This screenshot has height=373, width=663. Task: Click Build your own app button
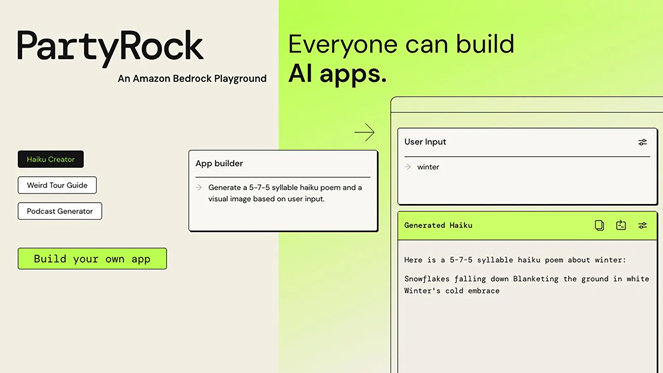tap(92, 259)
